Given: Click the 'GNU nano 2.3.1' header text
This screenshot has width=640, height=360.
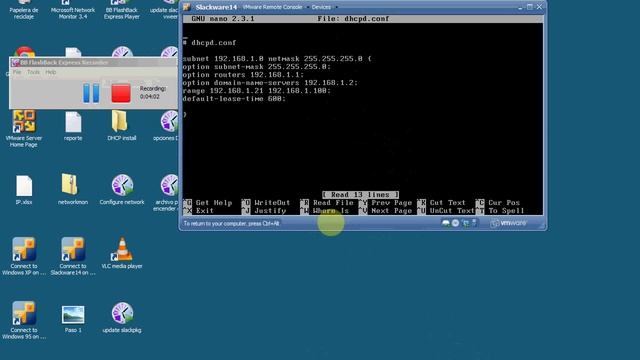Looking at the screenshot, I should [x=223, y=19].
